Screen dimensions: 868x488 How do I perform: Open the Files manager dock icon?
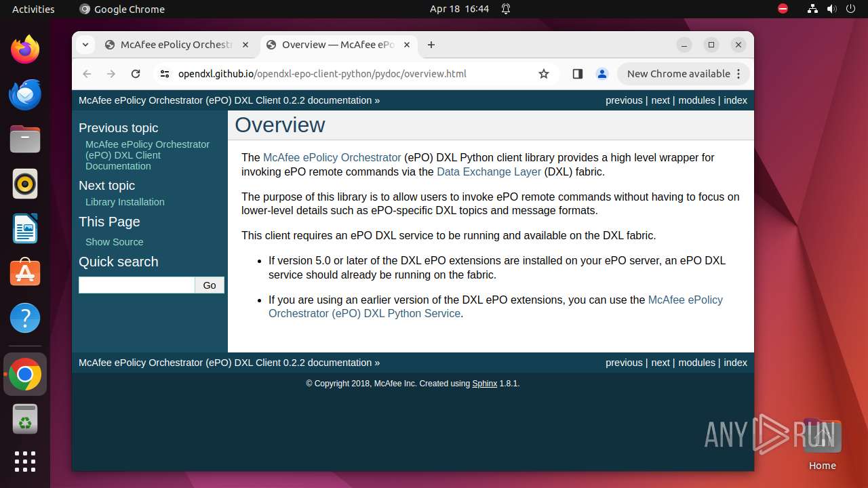pyautogui.click(x=25, y=139)
